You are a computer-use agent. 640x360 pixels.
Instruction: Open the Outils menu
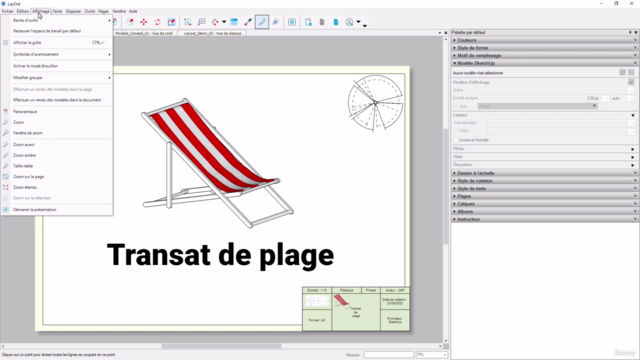click(90, 11)
